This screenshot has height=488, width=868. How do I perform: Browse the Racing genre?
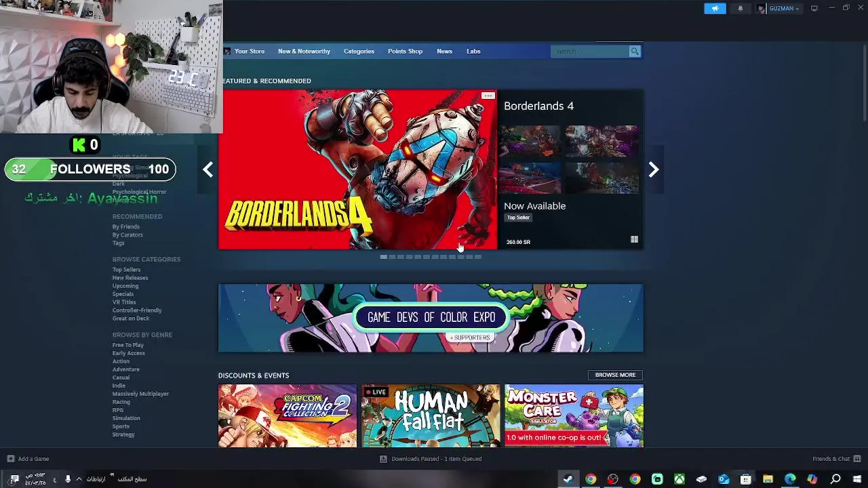coord(121,402)
